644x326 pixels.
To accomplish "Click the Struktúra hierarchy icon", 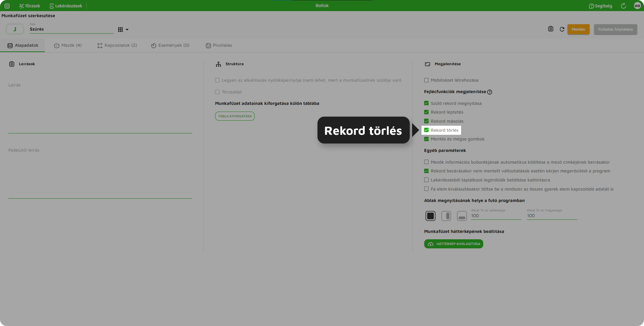I will click(x=218, y=64).
